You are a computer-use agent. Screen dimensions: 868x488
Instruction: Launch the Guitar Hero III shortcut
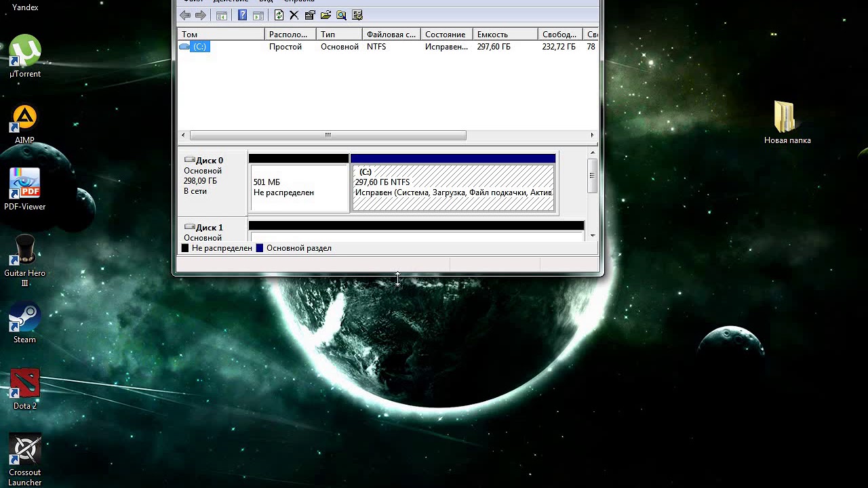(x=25, y=260)
